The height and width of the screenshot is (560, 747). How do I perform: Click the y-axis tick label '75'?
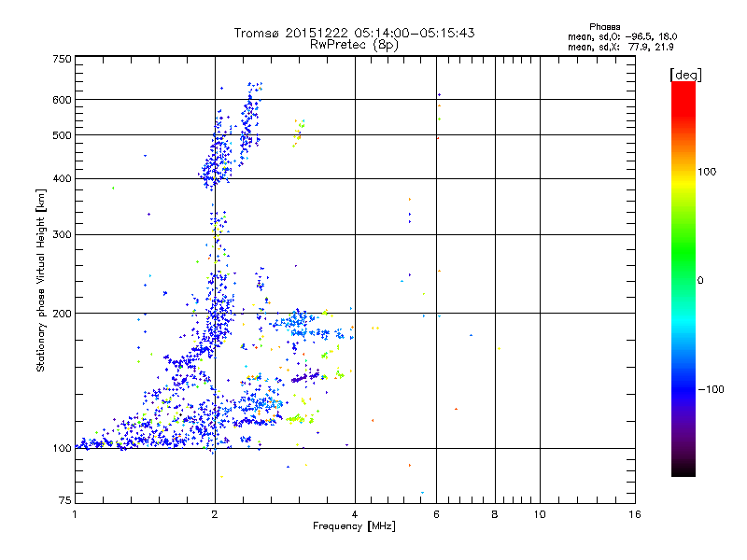coord(65,500)
